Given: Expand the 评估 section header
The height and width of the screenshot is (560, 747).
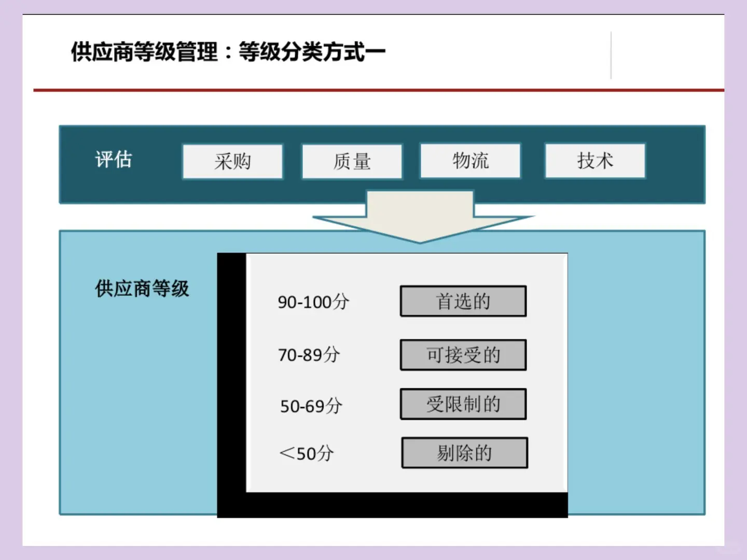Looking at the screenshot, I should tap(114, 160).
